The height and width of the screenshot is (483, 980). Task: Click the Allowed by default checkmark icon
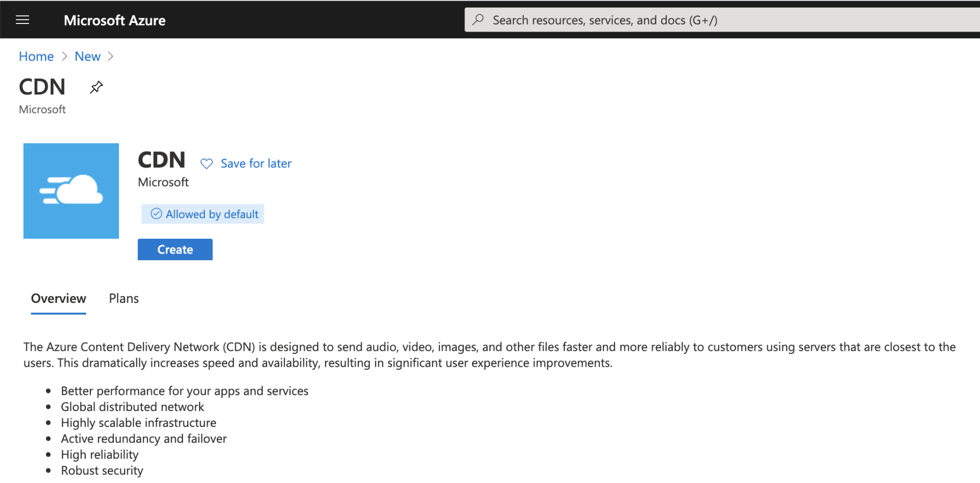pyautogui.click(x=156, y=214)
